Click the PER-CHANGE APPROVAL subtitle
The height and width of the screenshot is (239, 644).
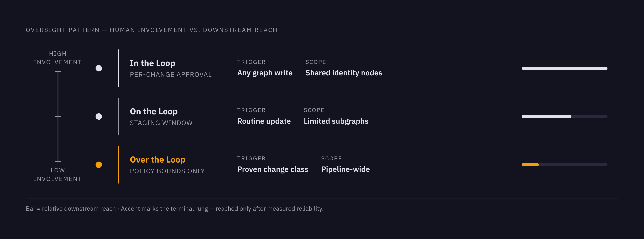tap(171, 75)
